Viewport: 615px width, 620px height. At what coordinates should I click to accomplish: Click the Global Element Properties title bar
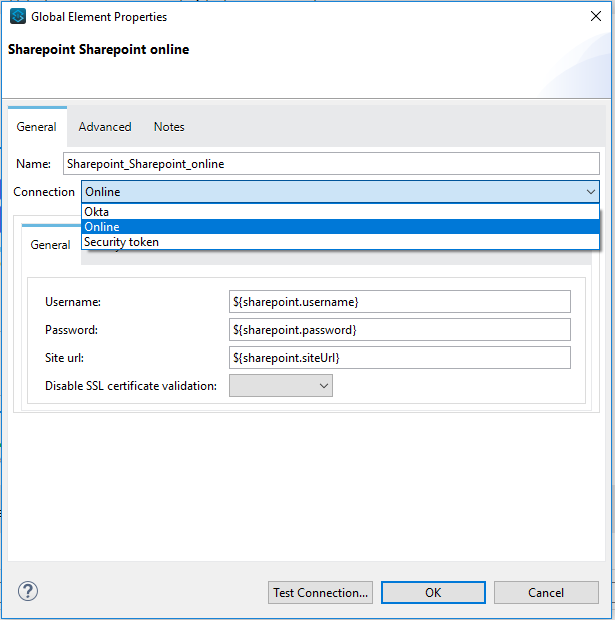(300, 17)
